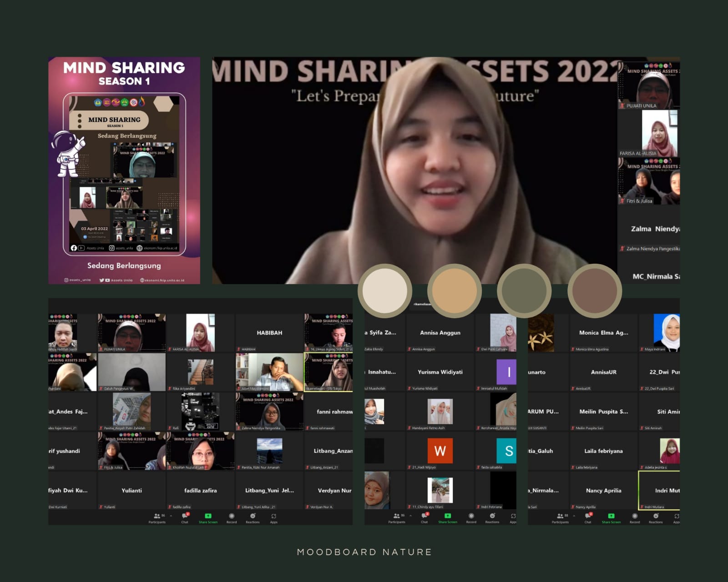The image size is (728, 582).
Task: Select the Handayani Retno Asih tile
Action: 440,411
